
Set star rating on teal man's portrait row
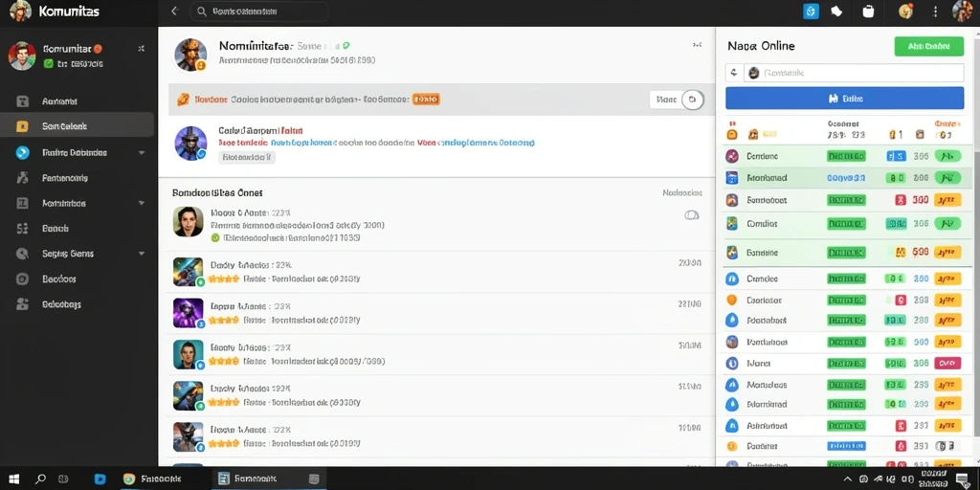(x=224, y=361)
